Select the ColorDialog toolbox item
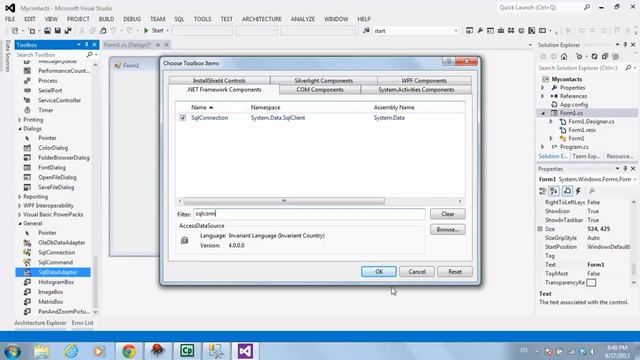This screenshot has width=640, height=360. tap(53, 148)
